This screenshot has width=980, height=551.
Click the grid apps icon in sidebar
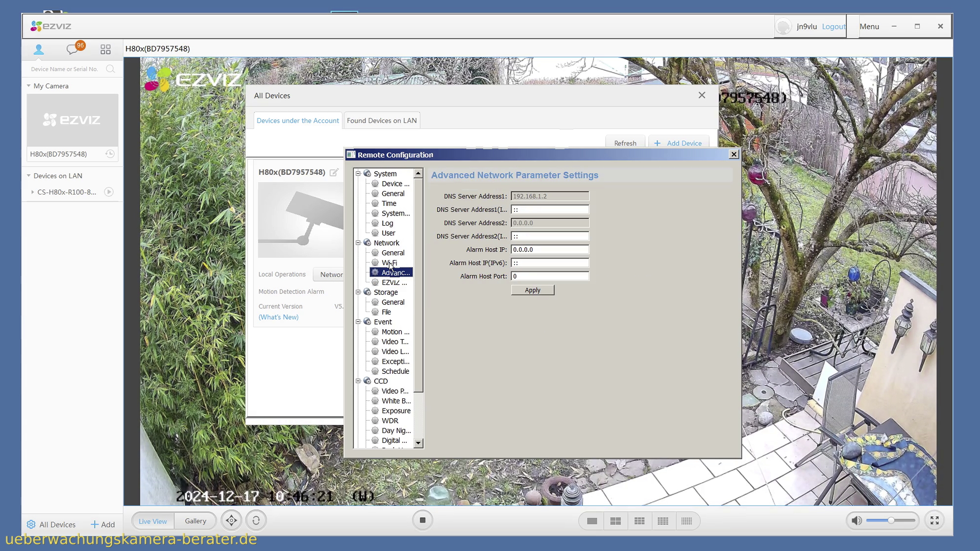(106, 49)
